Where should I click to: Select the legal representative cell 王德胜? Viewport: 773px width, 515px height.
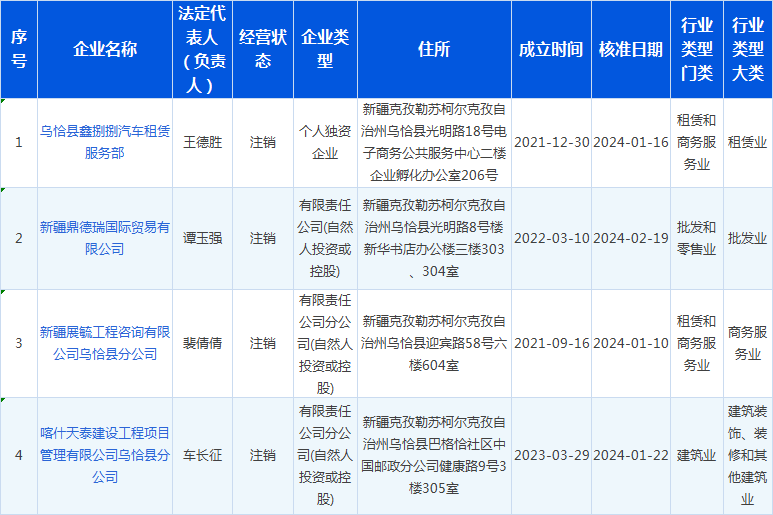[x=203, y=142]
